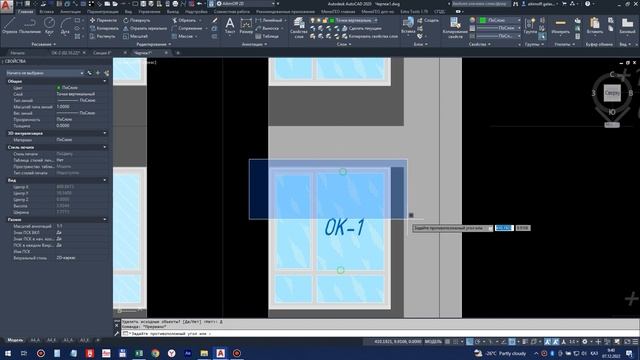Click the Измерить measure tool

560,26
